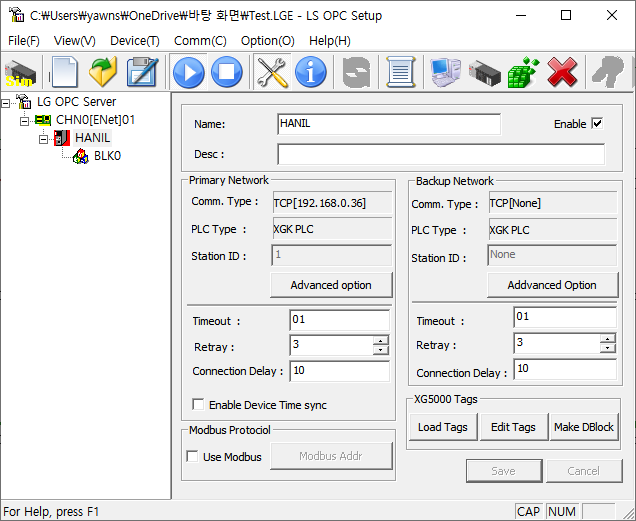Click Backup Network Addvanced Option button
Screen dimensions: 636x521
tap(552, 285)
